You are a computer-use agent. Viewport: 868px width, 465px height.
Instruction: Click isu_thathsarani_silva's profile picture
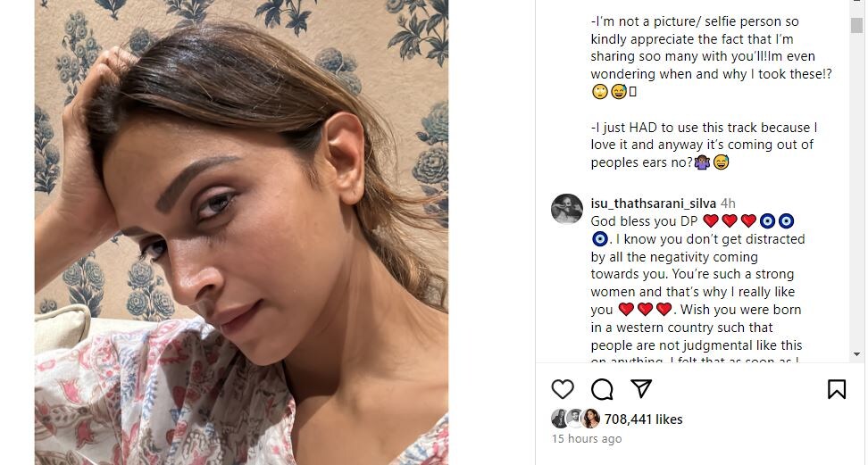(567, 208)
